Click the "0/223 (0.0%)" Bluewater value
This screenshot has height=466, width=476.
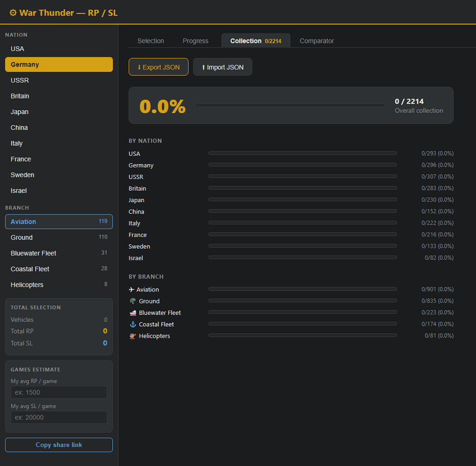(437, 312)
